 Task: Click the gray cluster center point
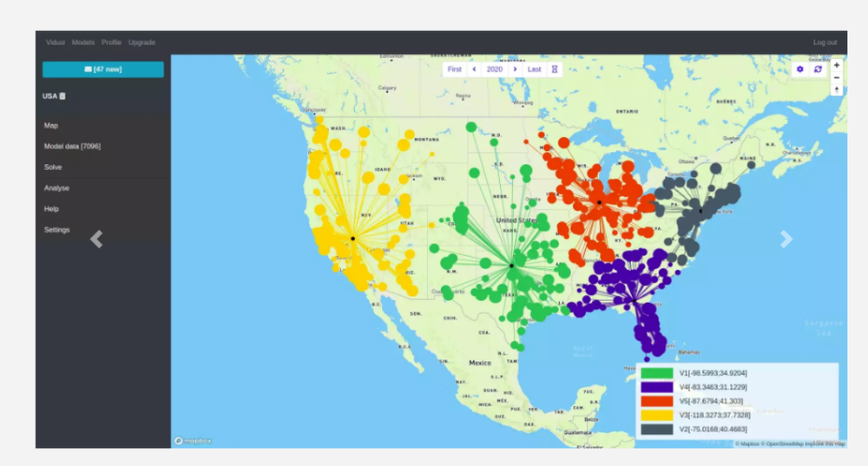(700, 211)
